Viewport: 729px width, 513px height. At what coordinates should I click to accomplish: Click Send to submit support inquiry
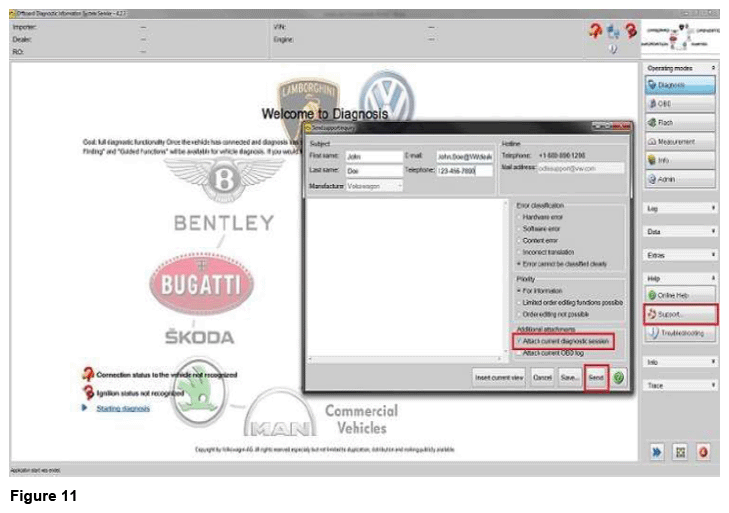coord(596,378)
